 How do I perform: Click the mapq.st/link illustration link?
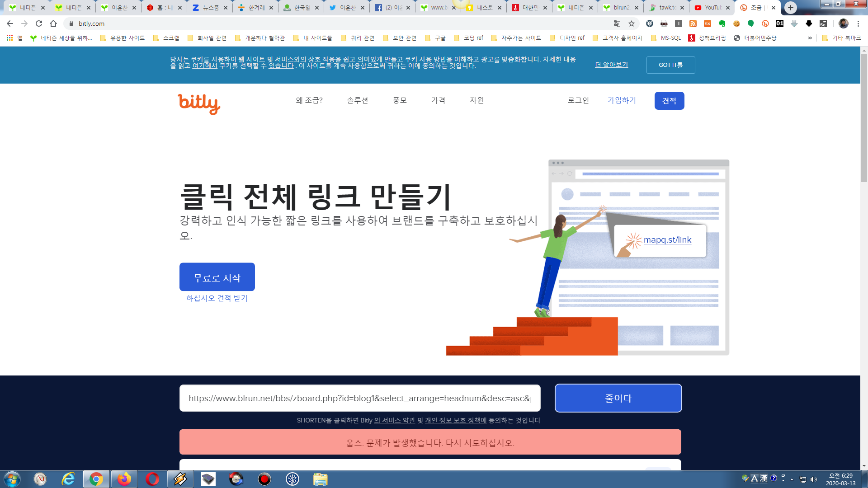[667, 240]
